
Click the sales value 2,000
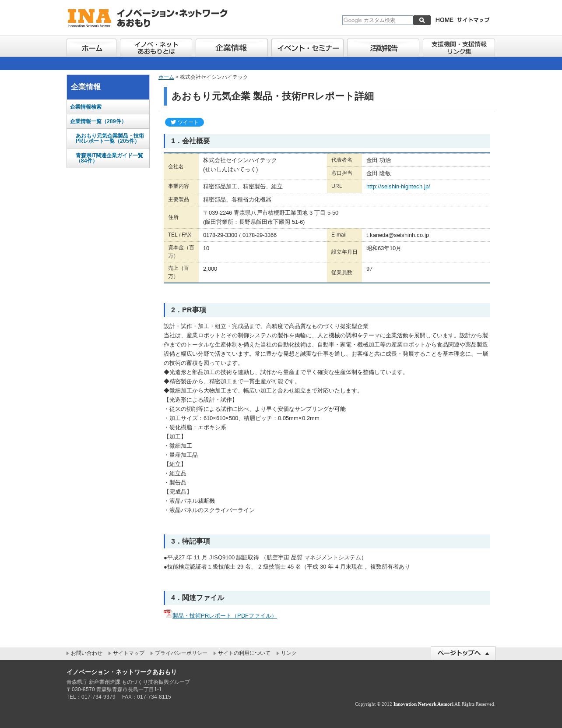(x=210, y=269)
